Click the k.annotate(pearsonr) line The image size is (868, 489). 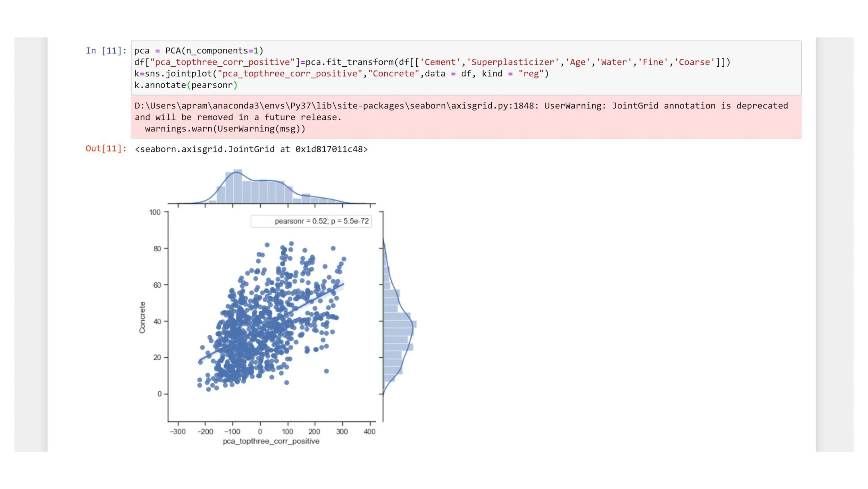click(186, 85)
